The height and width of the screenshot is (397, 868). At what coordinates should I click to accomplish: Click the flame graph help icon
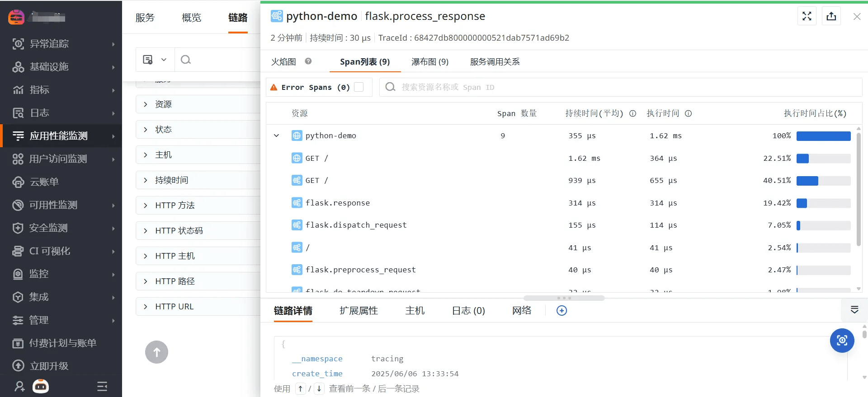pyautogui.click(x=308, y=61)
